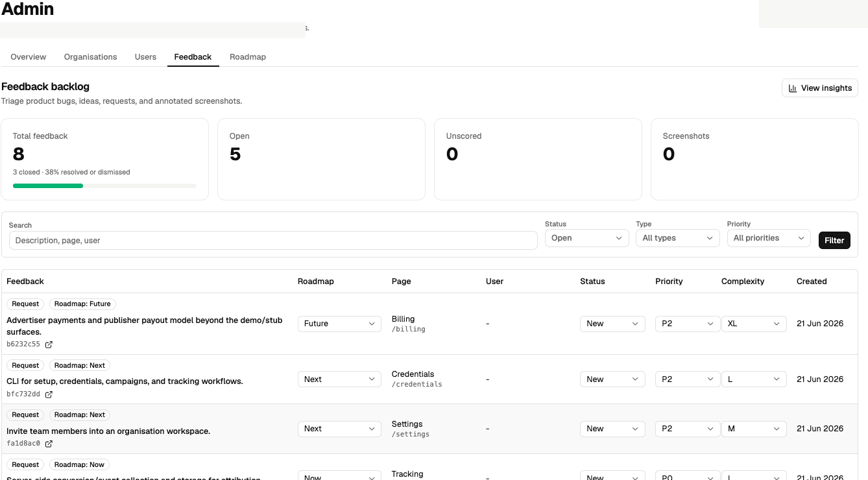Image resolution: width=868 pixels, height=480 pixels.
Task: Click the Complexity column header
Action: (x=743, y=282)
